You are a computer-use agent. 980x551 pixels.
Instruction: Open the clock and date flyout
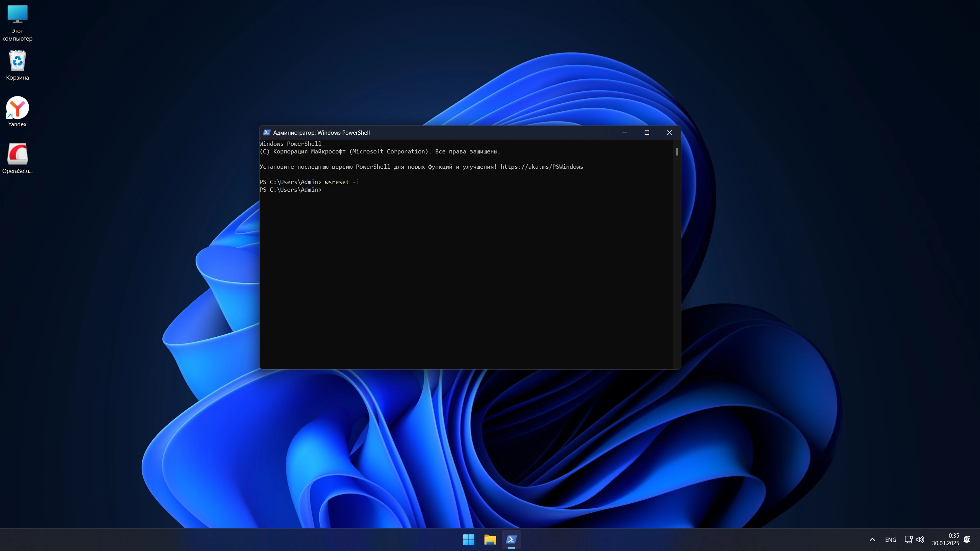coord(946,540)
